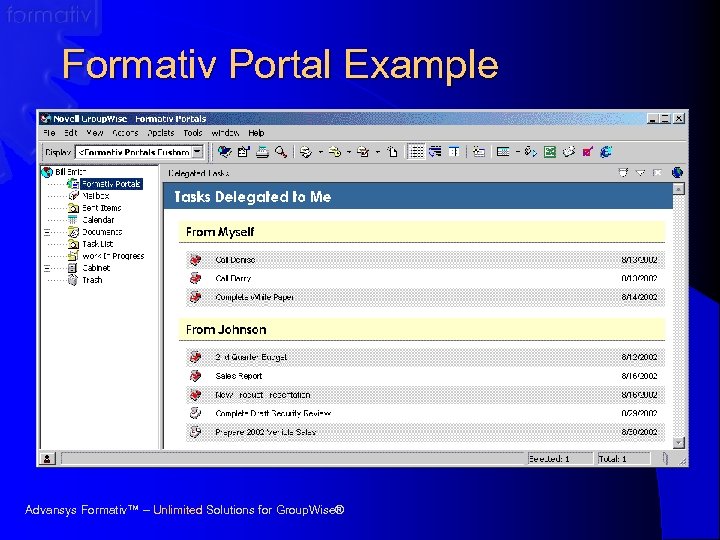Click the filter triangle icon in the panel header
This screenshot has width=720, height=540.
(641, 173)
